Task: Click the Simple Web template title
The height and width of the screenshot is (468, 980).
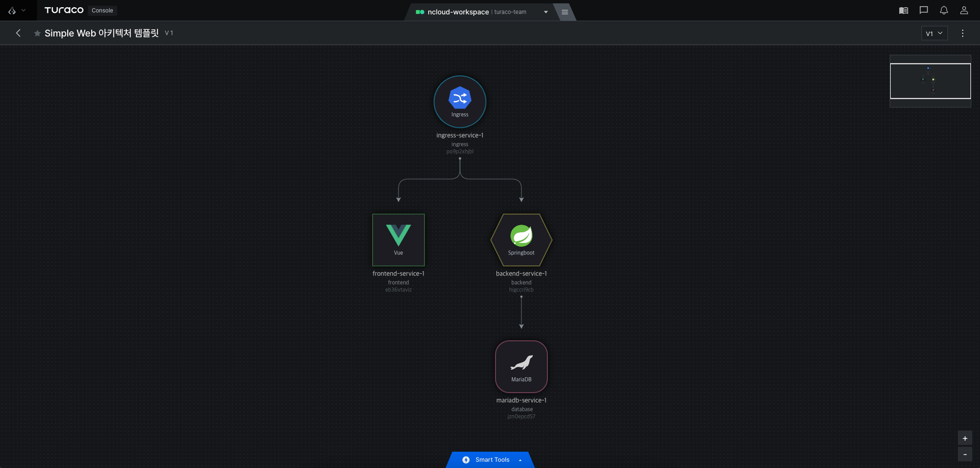Action: [x=102, y=33]
